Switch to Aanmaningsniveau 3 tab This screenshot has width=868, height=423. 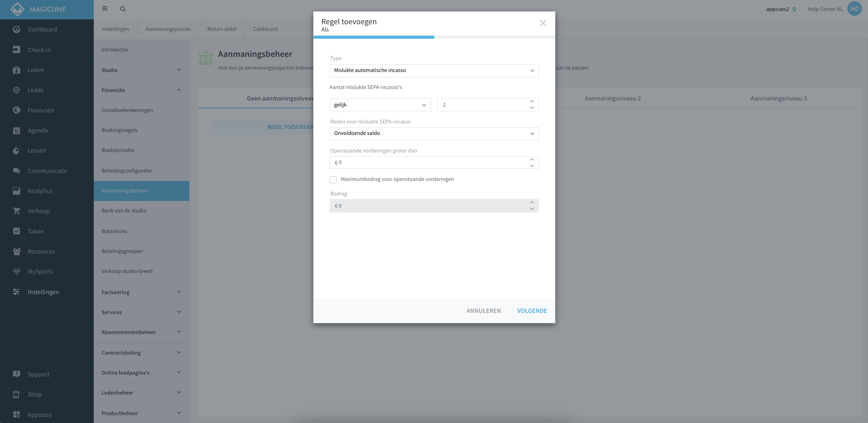(x=778, y=98)
